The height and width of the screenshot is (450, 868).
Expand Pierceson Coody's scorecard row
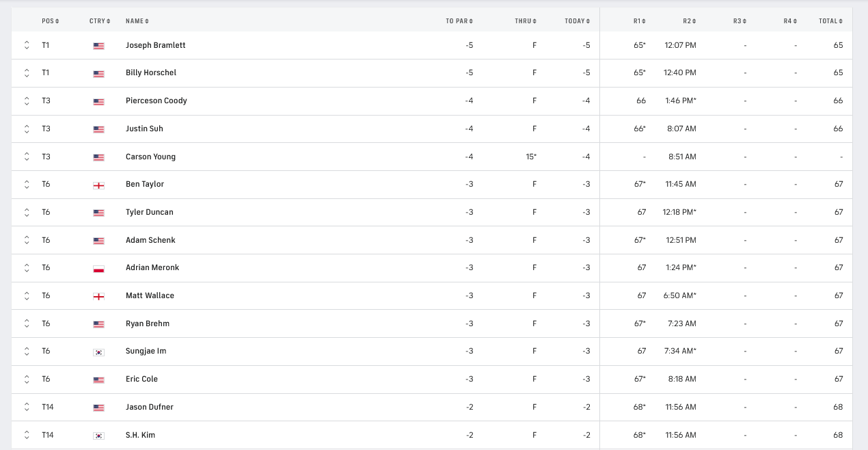[x=27, y=101]
